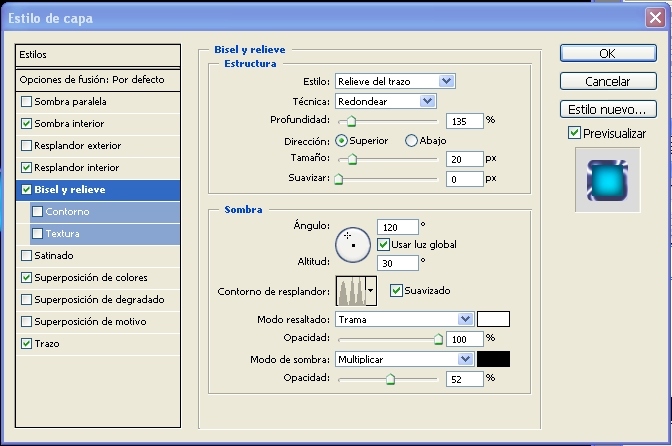672x446 pixels.
Task: Select the Abajo direction radio button
Action: 411,141
